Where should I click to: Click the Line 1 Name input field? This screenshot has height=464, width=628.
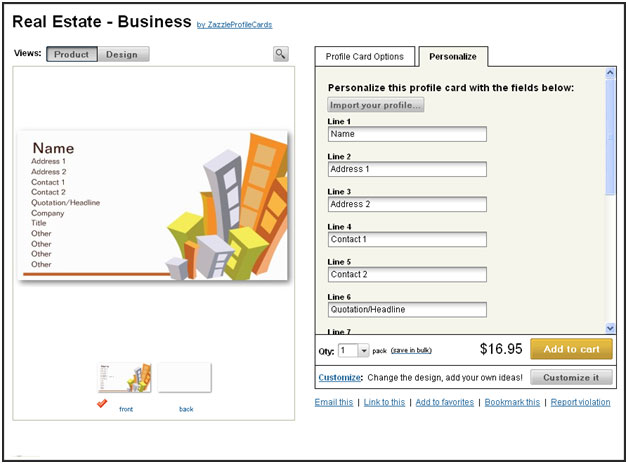click(407, 134)
